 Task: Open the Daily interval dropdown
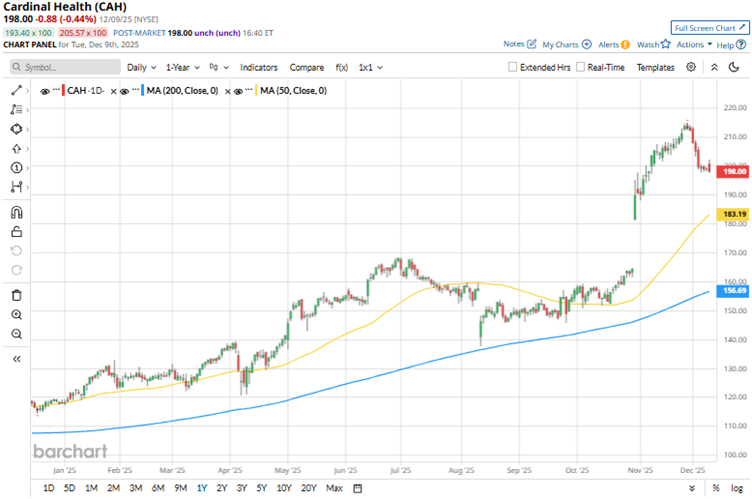point(141,67)
